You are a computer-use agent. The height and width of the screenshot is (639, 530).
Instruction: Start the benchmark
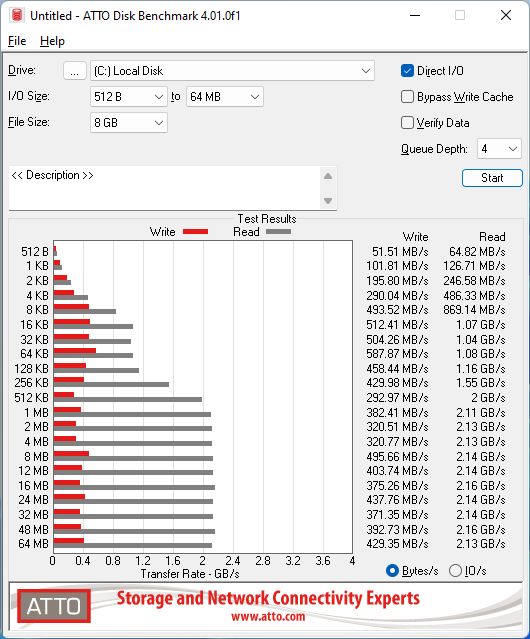(x=492, y=178)
